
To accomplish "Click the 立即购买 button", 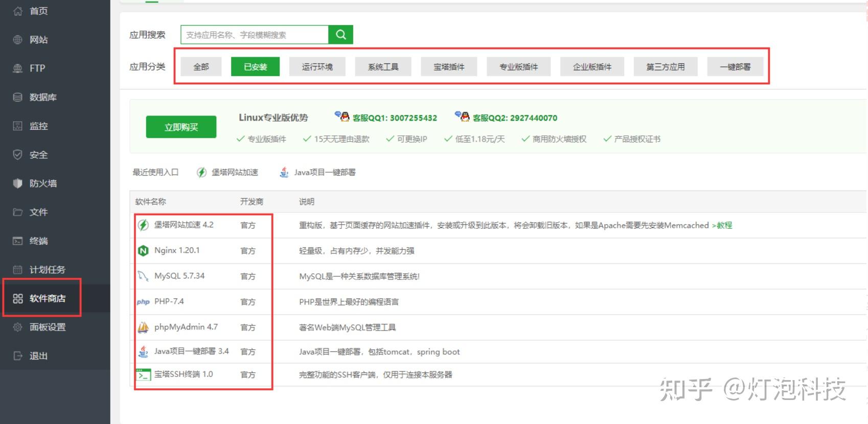I will [181, 127].
